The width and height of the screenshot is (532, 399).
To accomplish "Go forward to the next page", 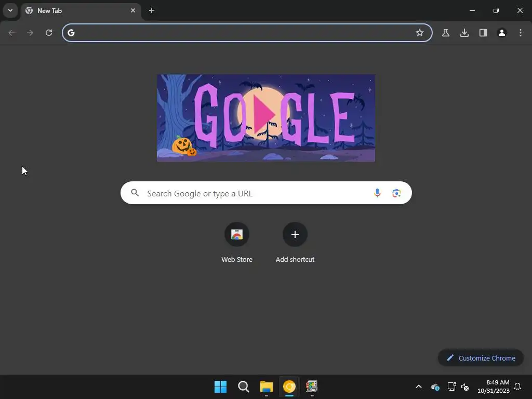I will click(30, 33).
